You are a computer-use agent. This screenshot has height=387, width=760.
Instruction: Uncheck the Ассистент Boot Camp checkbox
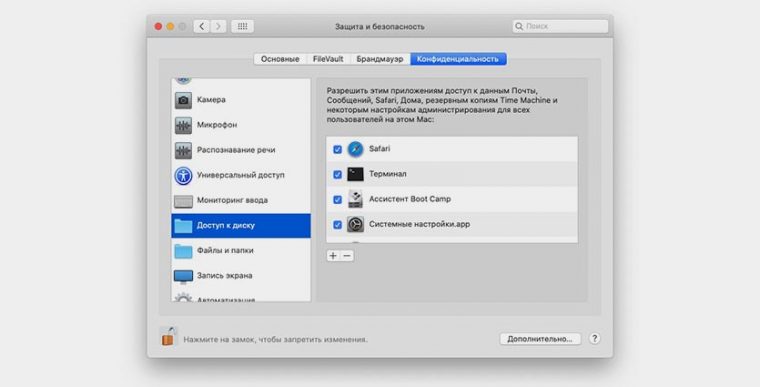(x=337, y=200)
